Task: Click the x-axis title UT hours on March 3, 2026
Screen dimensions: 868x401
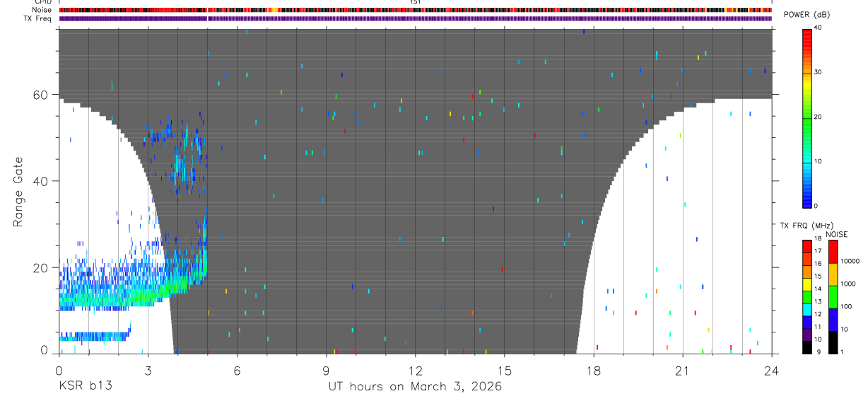Action: click(415, 387)
